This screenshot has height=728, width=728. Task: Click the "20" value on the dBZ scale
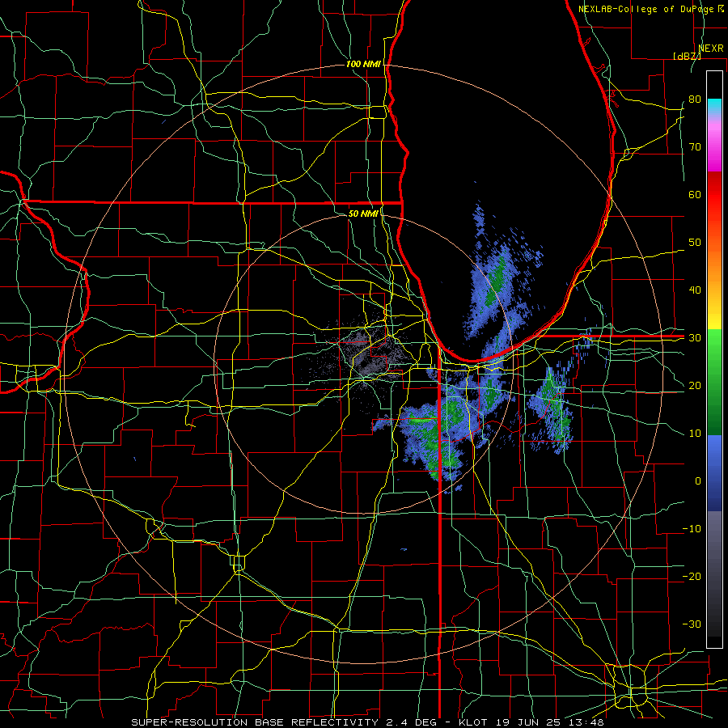click(695, 386)
